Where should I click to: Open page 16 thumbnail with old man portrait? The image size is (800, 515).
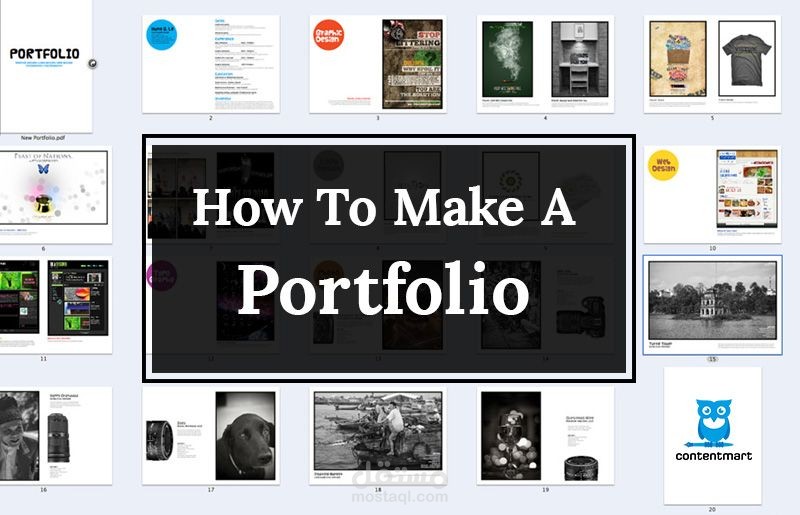[x=56, y=435]
